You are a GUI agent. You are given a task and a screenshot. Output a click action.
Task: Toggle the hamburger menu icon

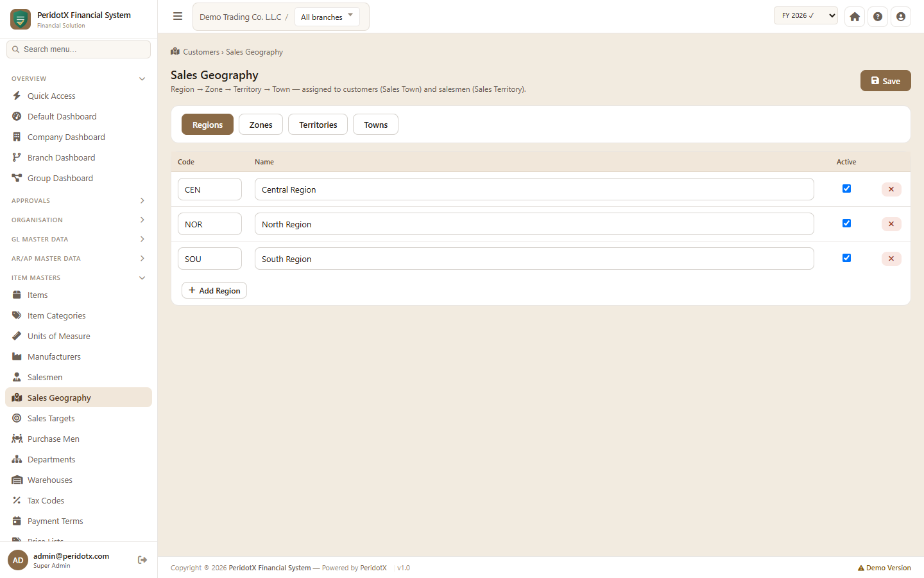[x=178, y=17]
